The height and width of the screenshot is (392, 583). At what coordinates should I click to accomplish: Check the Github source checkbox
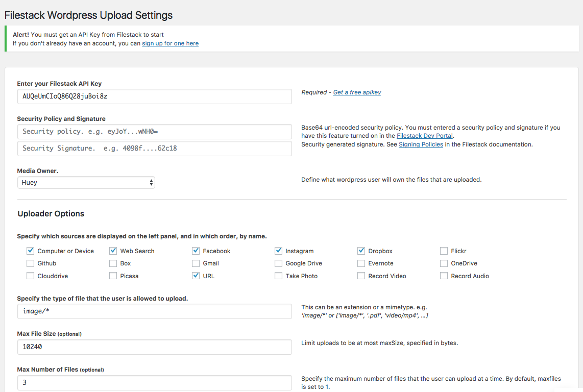coord(30,263)
